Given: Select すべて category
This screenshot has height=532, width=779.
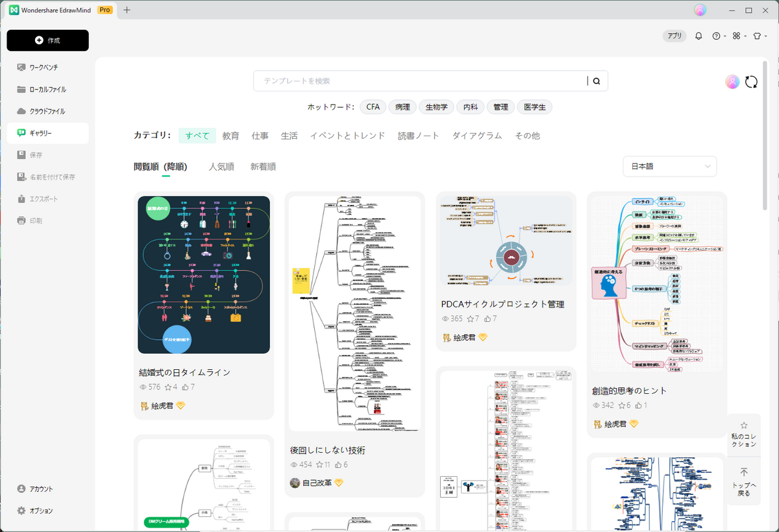Looking at the screenshot, I should 197,136.
